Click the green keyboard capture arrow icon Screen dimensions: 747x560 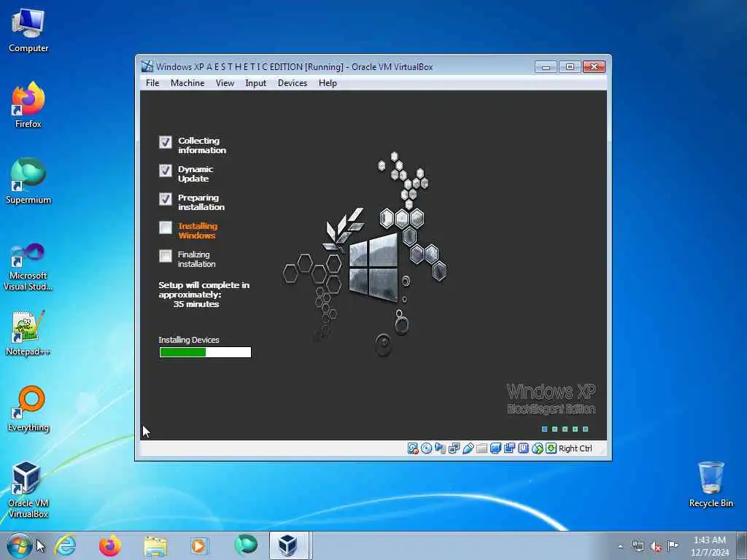(x=551, y=448)
